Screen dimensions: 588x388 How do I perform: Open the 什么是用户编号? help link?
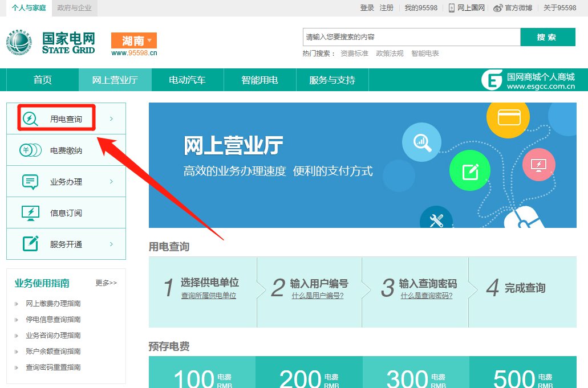pos(317,296)
